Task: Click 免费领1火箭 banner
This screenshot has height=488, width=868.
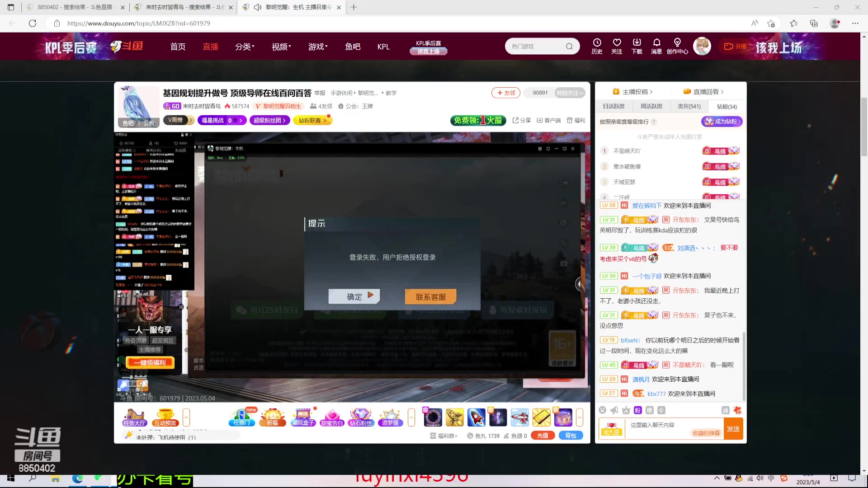Action: (x=478, y=120)
